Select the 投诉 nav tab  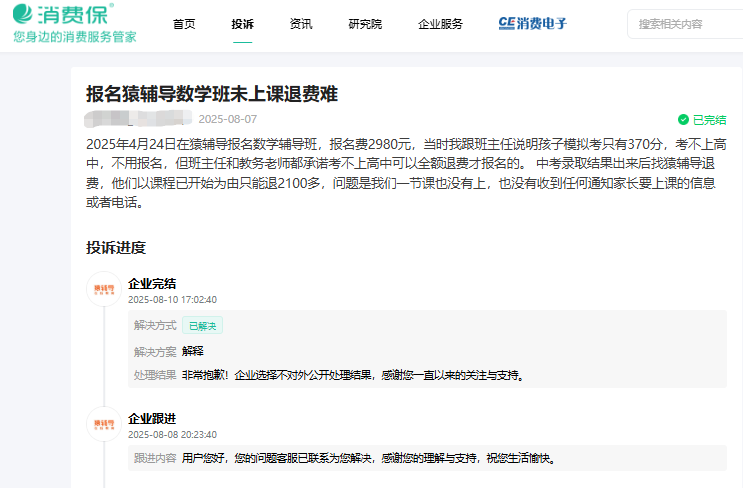[x=242, y=24]
